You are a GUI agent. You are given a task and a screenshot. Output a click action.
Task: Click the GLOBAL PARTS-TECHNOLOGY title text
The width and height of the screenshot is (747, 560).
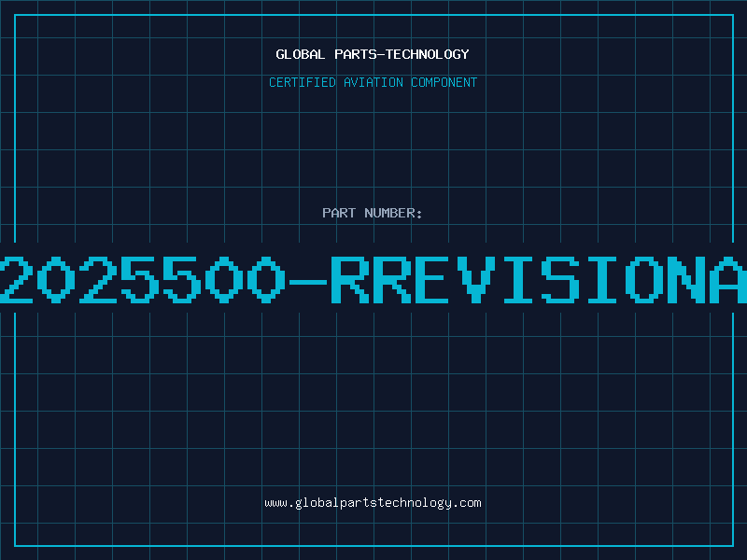pos(373,54)
